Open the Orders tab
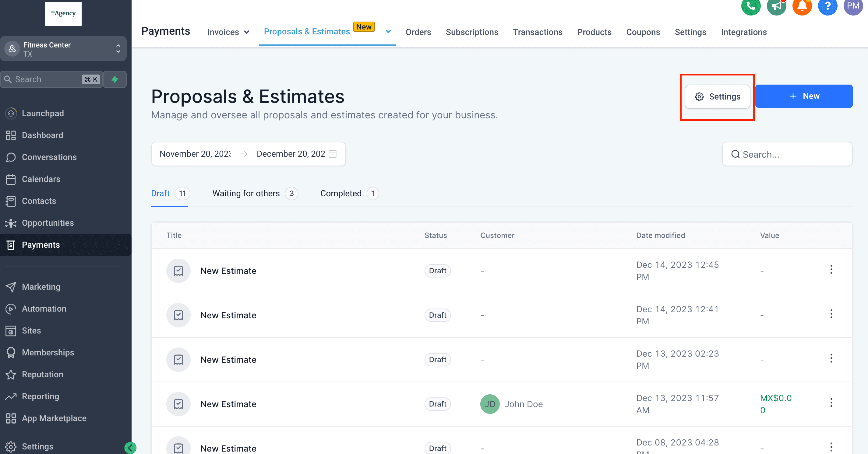868x454 pixels. 418,32
